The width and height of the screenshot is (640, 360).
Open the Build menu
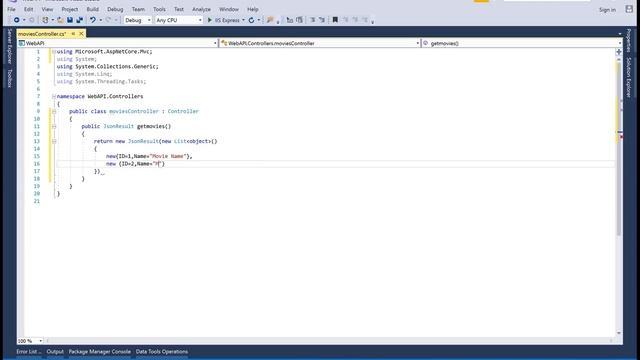92,9
